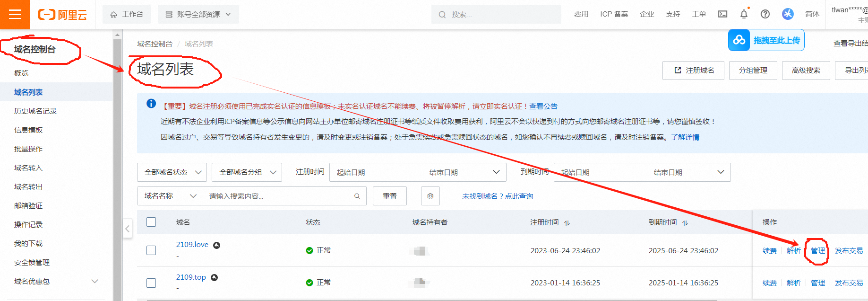This screenshot has width=868, height=301.
Task: Sort by registration time column icon
Action: coord(567,223)
